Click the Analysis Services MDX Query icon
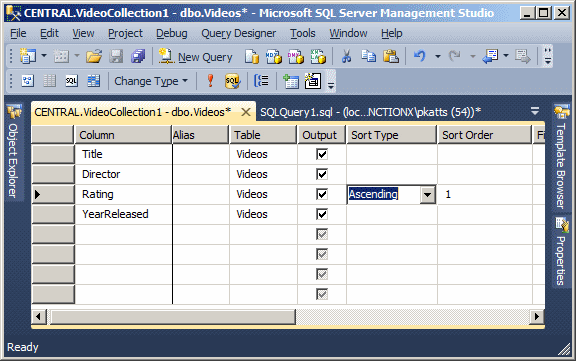This screenshot has height=361, width=576. point(274,57)
